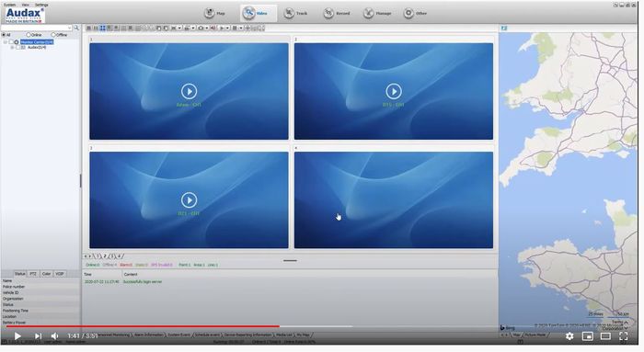Screen dimensions: 644x352
Task: Open the System Event tab
Action: [x=178, y=335]
